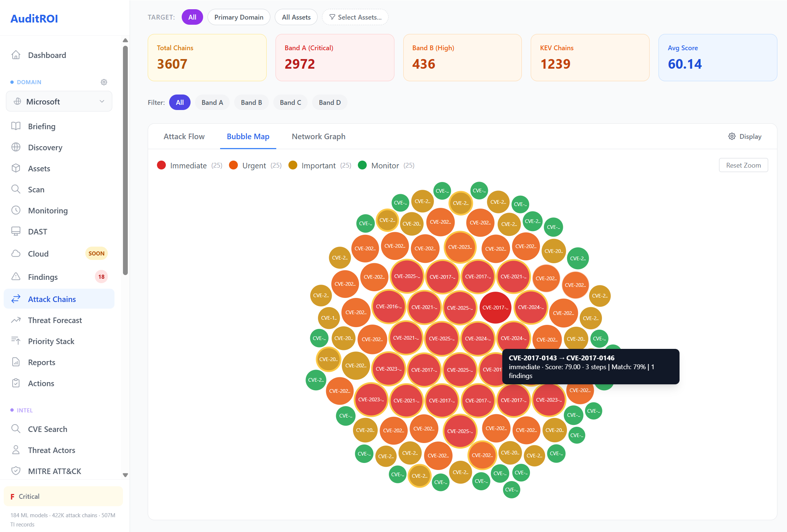Open the DAST monitor icon
The width and height of the screenshot is (787, 532).
click(x=16, y=231)
